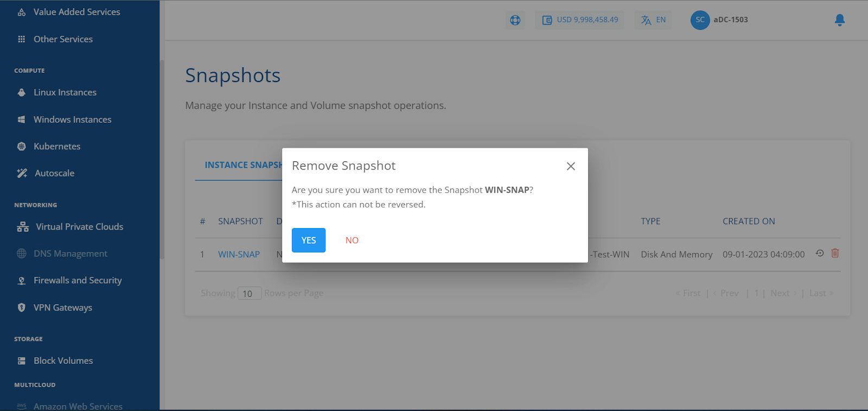This screenshot has height=411, width=868.
Task: Click the 09-01-2023 04:09:00 timestamp
Action: (763, 254)
